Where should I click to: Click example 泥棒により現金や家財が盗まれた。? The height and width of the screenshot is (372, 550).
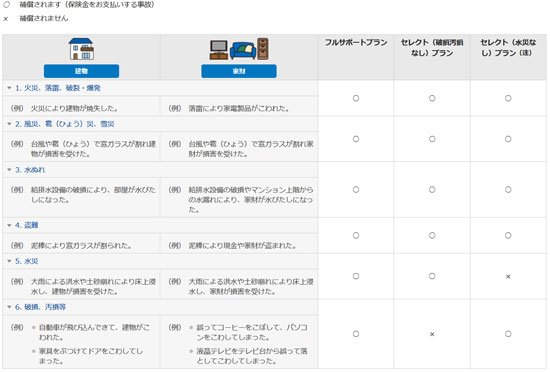pos(242,245)
